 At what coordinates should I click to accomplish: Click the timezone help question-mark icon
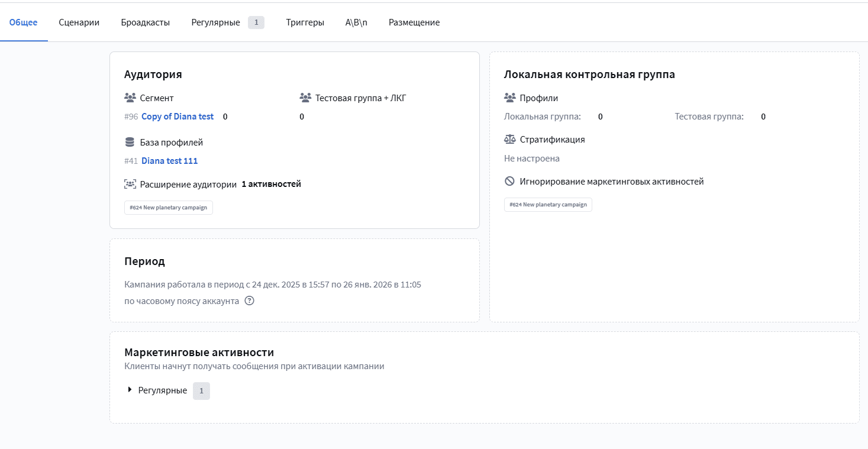pyautogui.click(x=249, y=301)
